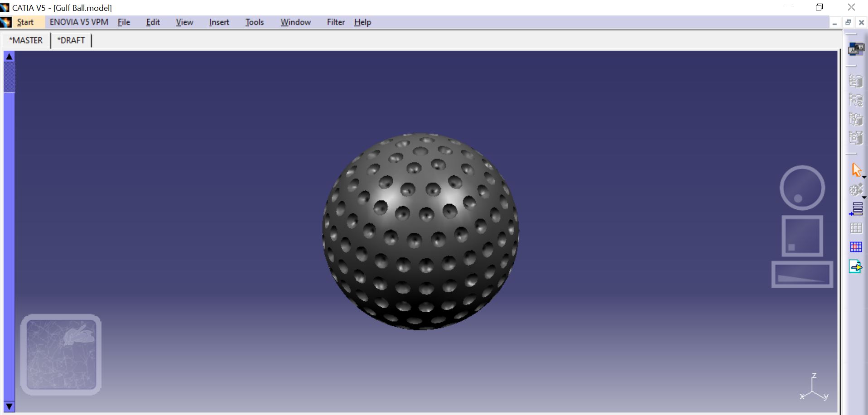Expand the Select arrow tool flyout
This screenshot has width=868, height=415.
pyautogui.click(x=864, y=177)
